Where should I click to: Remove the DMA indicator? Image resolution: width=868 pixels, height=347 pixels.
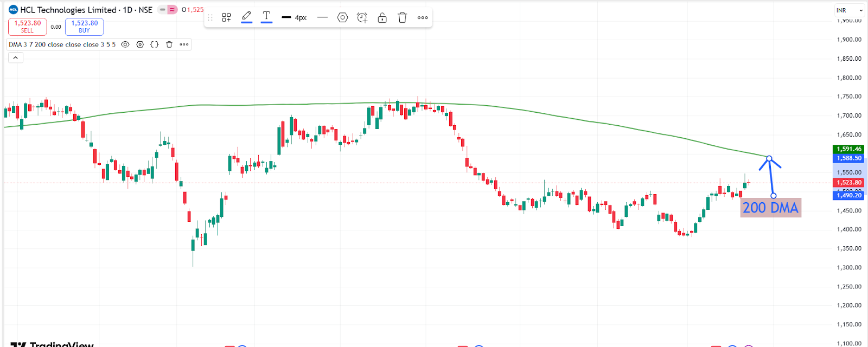coord(169,44)
